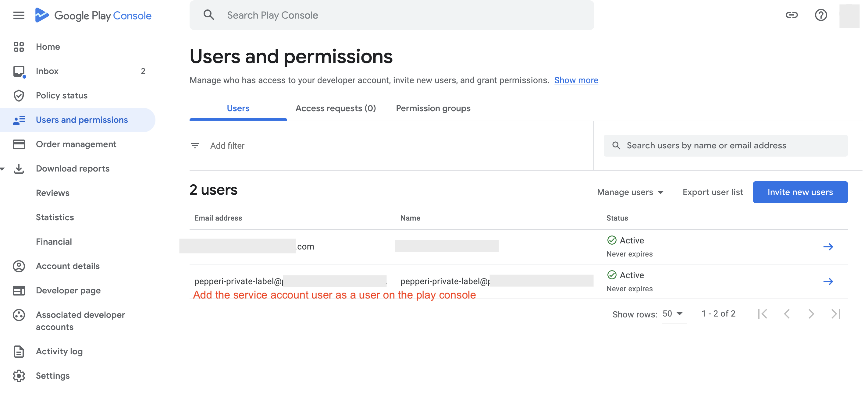Click the magnifier in user search box

pyautogui.click(x=616, y=146)
